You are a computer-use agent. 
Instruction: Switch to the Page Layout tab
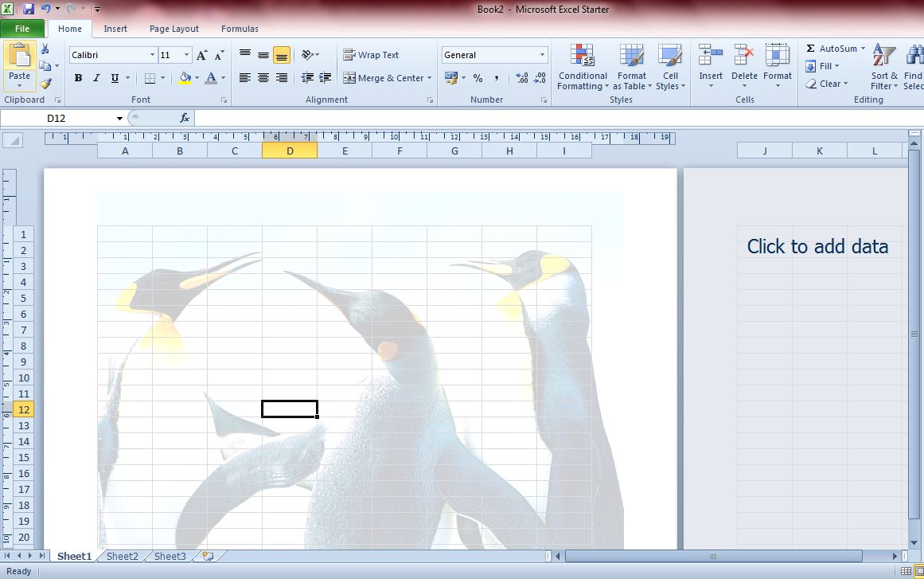[x=173, y=29]
